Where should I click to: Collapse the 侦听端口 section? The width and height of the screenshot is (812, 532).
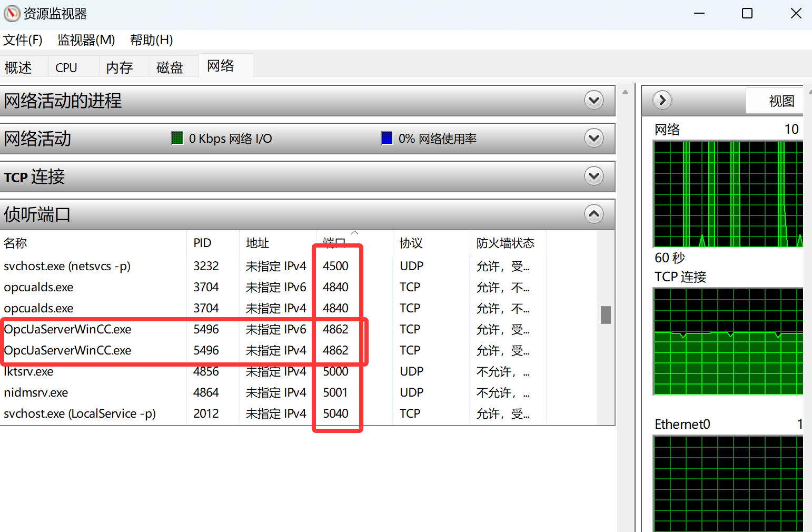(593, 214)
